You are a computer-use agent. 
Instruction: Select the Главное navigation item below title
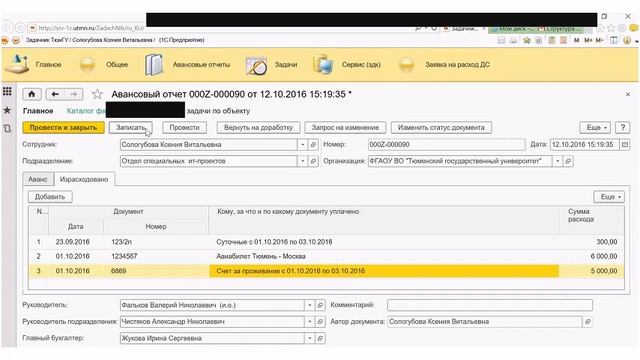tap(38, 111)
